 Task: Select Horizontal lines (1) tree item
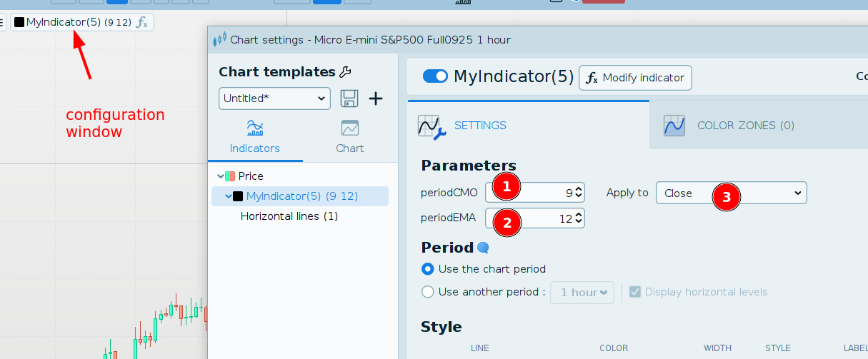289,216
